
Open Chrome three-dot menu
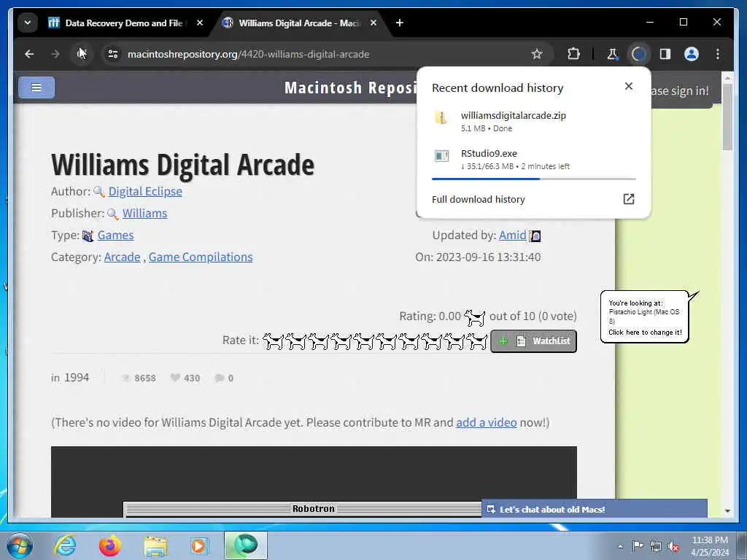718,54
